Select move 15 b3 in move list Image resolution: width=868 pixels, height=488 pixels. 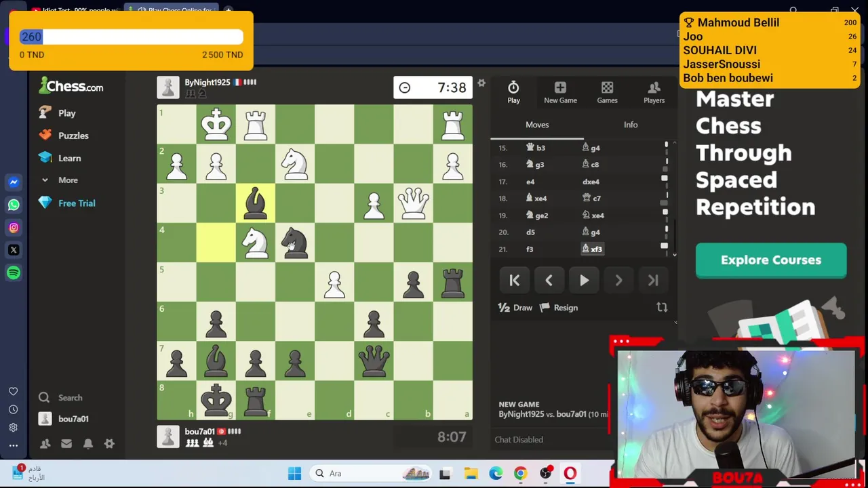coord(536,148)
